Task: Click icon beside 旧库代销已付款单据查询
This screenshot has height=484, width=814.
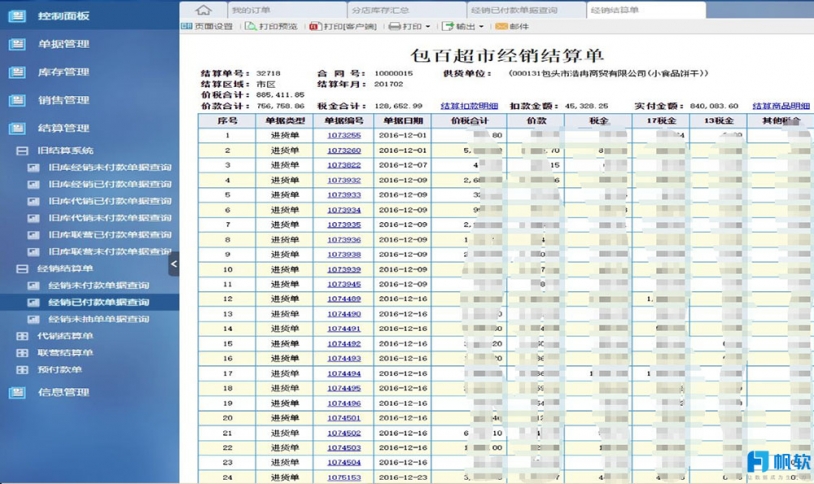Action: pos(33,201)
